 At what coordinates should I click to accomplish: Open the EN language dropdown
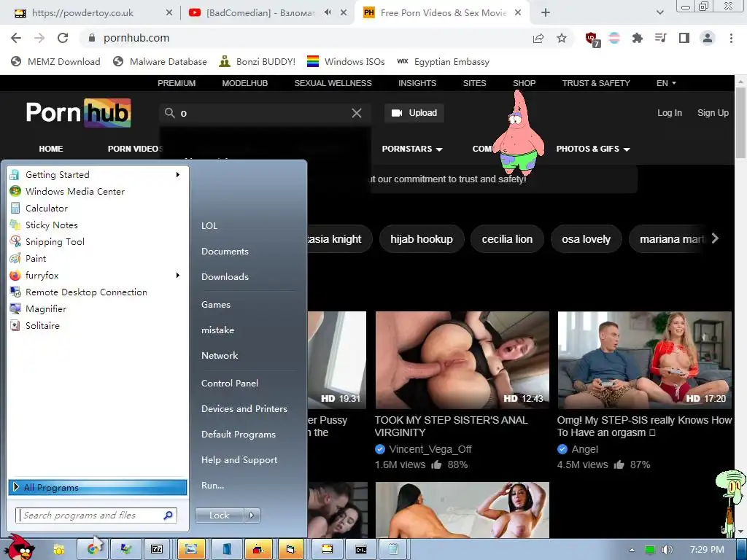[x=666, y=83]
